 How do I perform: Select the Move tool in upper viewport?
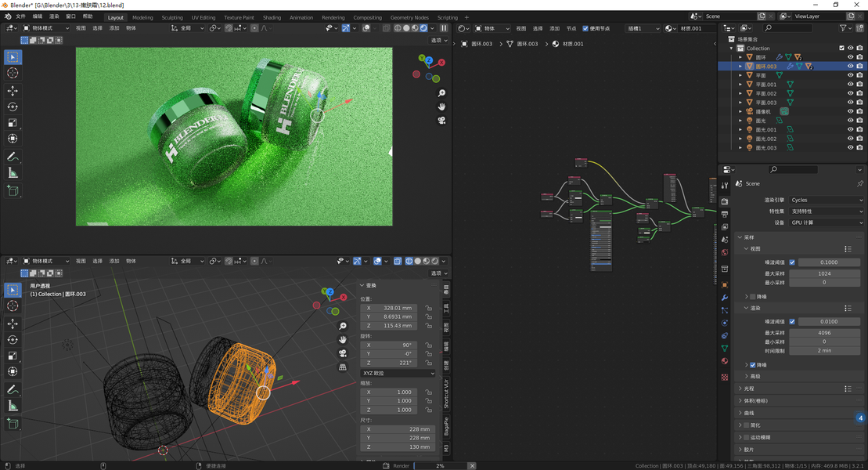pyautogui.click(x=13, y=90)
